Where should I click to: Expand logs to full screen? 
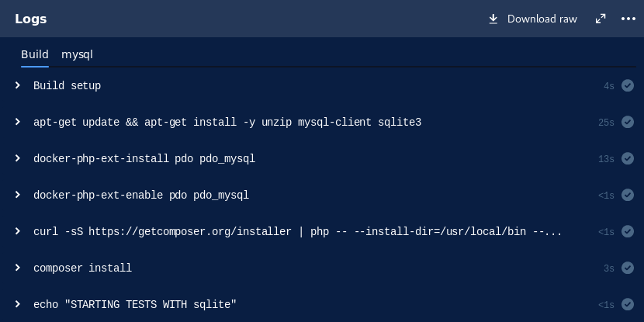601,19
